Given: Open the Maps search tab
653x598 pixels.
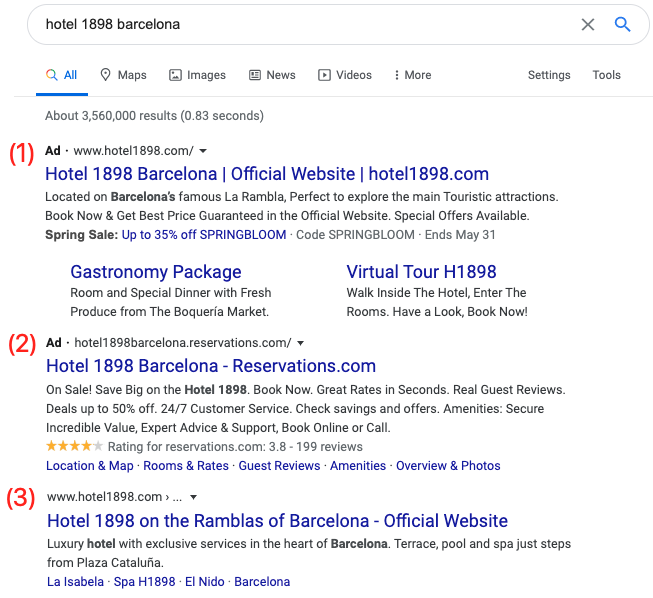Looking at the screenshot, I should (123, 75).
